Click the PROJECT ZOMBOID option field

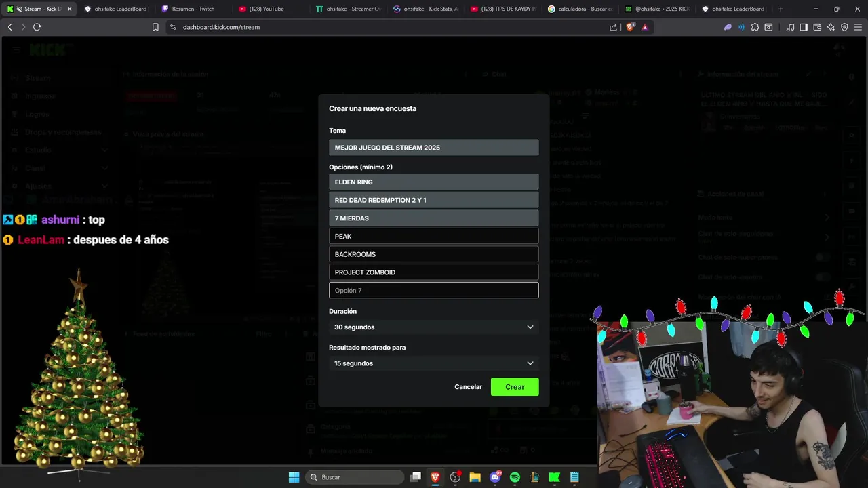pyautogui.click(x=434, y=272)
